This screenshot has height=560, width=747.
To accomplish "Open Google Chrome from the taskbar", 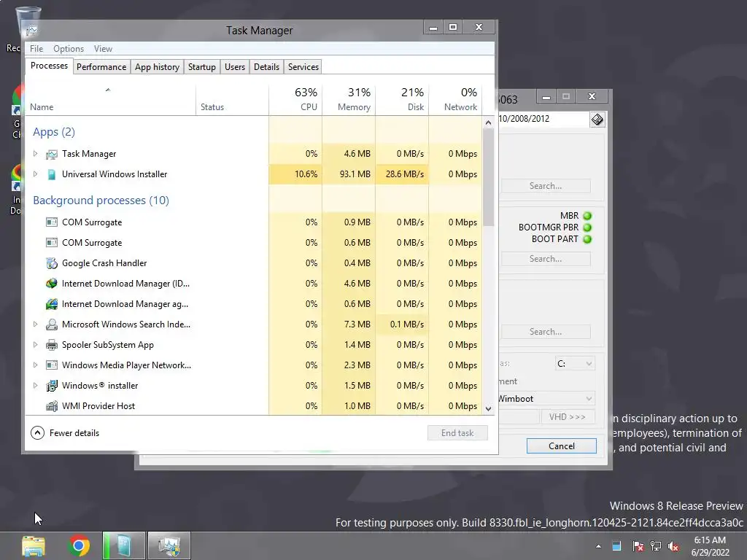I will 79,545.
